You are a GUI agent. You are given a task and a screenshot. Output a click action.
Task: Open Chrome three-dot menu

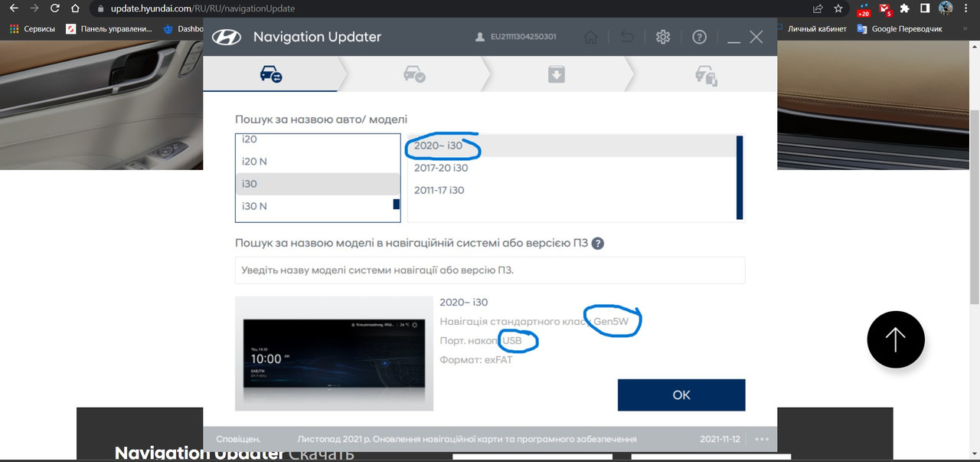point(967,9)
